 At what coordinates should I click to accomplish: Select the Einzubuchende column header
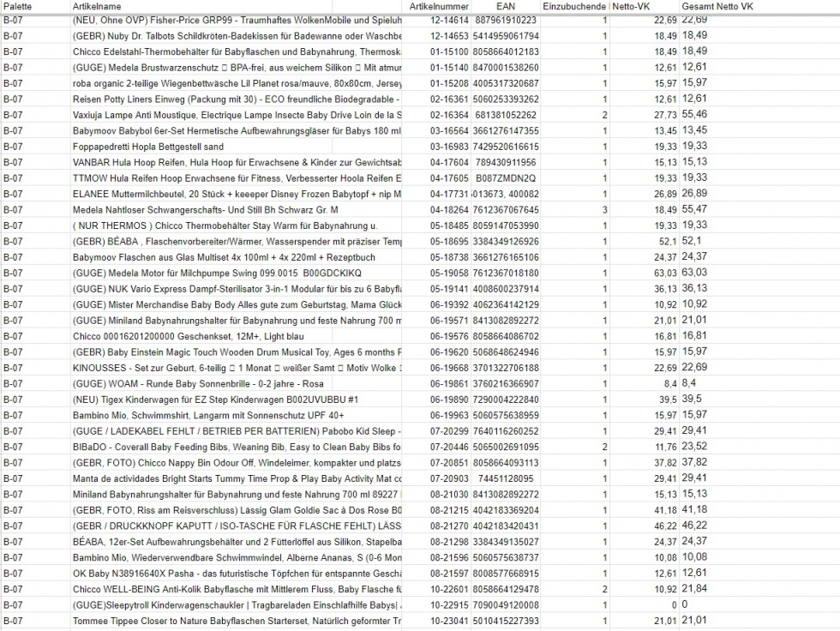(574, 6)
